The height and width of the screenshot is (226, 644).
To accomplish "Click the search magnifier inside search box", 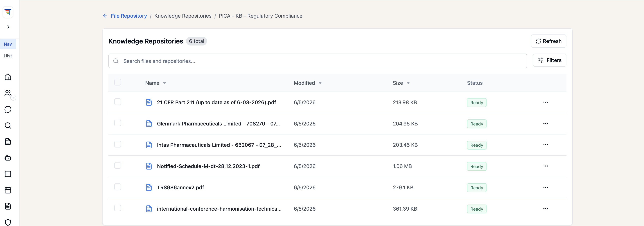I will 116,61.
